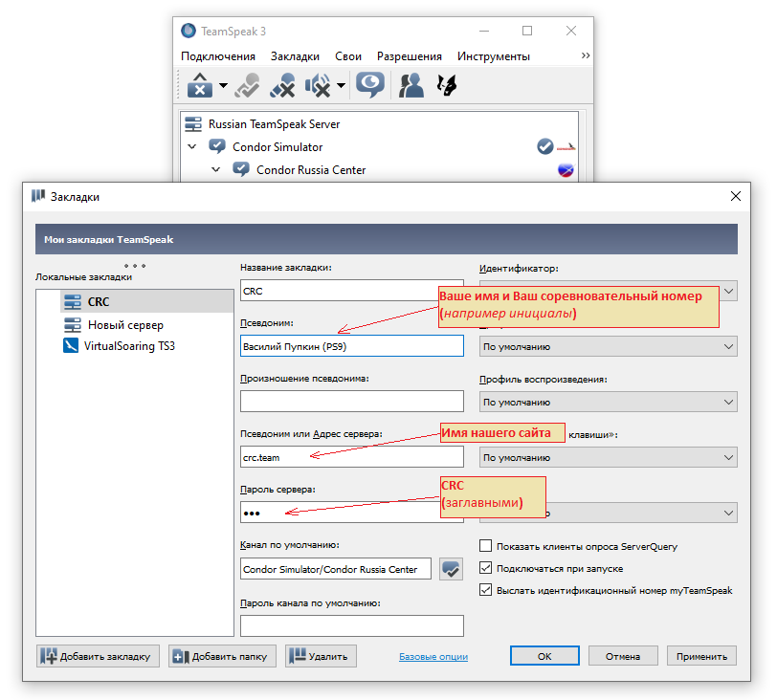Uncheck Подключаться при запуске checkbox
Viewport: 777px width, 700px height.
485,569
